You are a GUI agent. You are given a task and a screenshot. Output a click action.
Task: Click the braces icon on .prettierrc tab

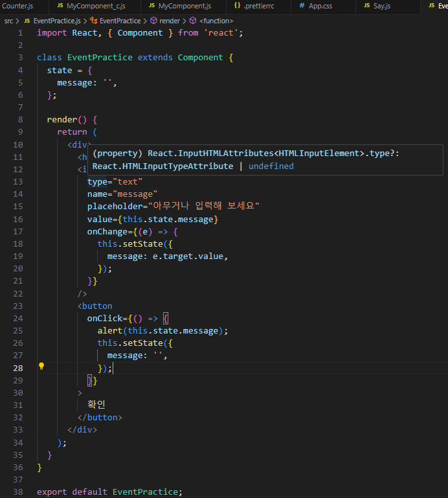237,5
